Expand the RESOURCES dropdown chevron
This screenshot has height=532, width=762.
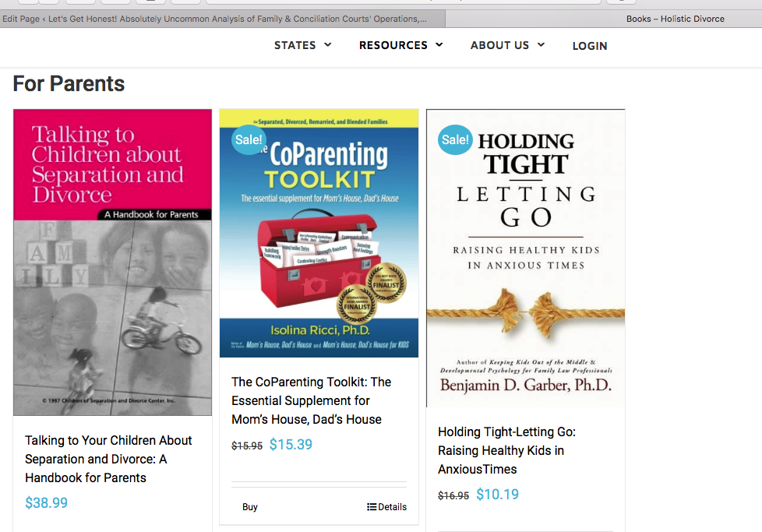[x=439, y=44]
